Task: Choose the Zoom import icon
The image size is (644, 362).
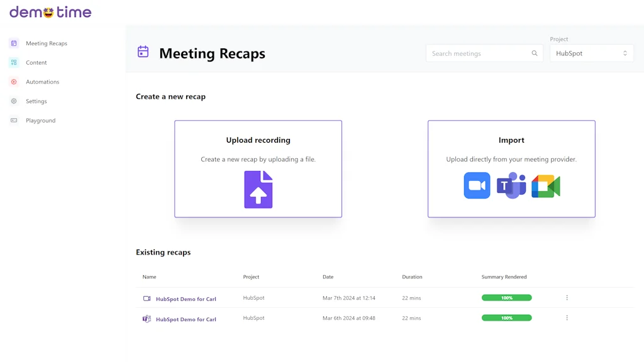Action: (x=477, y=185)
